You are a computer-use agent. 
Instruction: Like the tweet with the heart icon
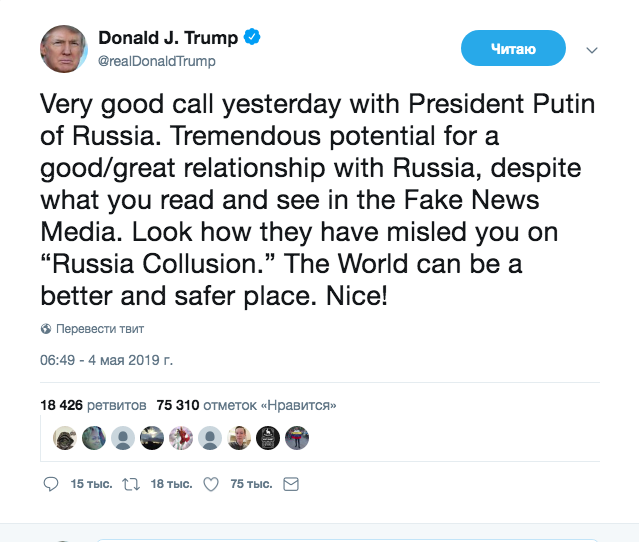pos(211,484)
